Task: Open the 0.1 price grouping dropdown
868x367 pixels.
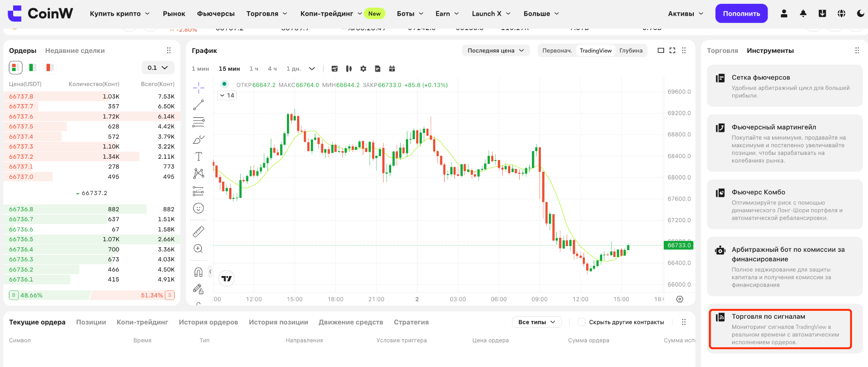Action: pos(158,68)
